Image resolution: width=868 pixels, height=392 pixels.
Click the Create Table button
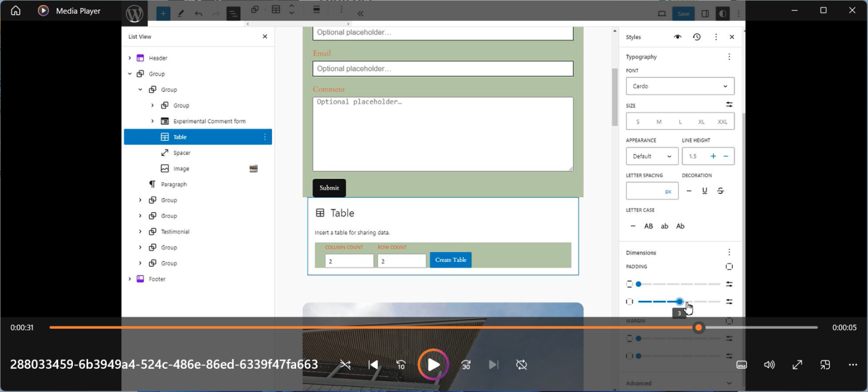coord(451,260)
